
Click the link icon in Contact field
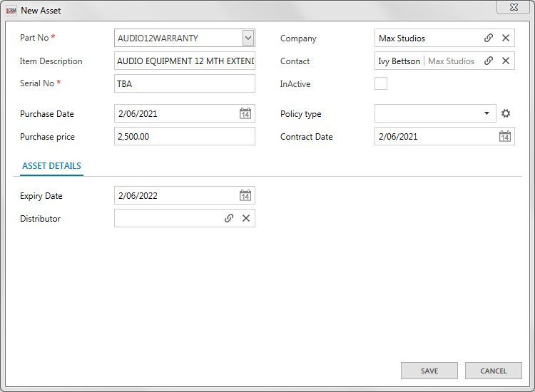tap(489, 61)
